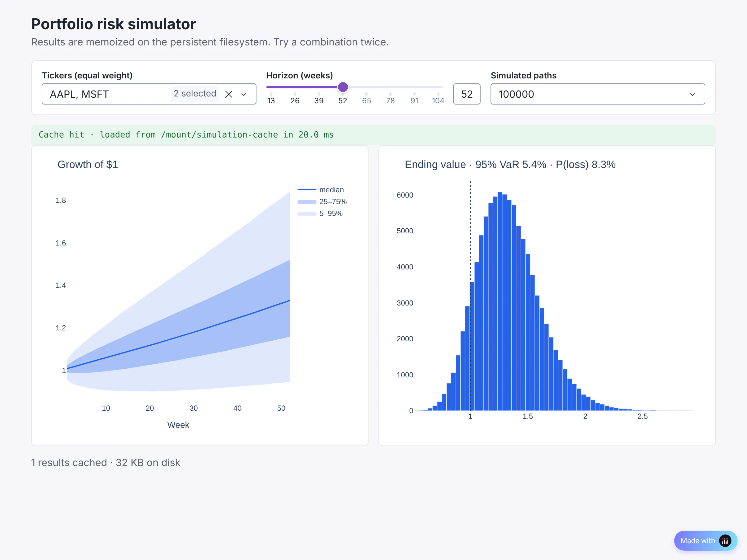Set horizon to the 65 weeks tick
This screenshot has width=747, height=560.
point(366,100)
